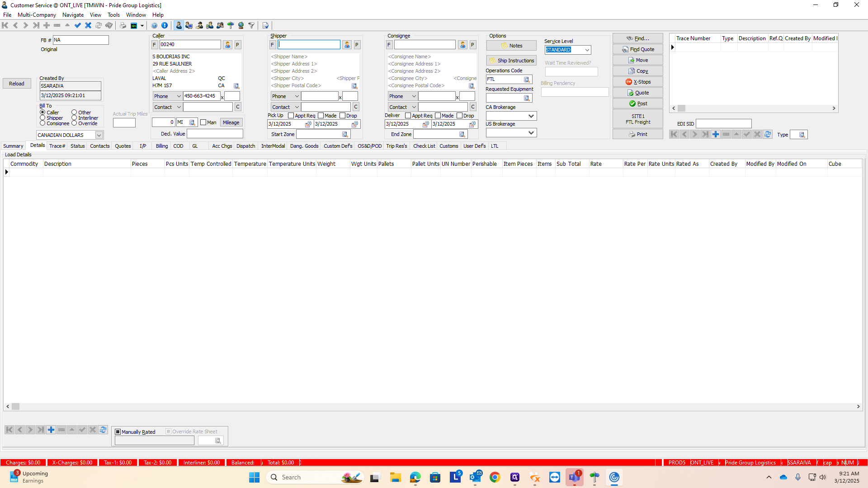This screenshot has height=488, width=868.
Task: Toggle the Manually Rated checkbox
Action: (x=118, y=432)
